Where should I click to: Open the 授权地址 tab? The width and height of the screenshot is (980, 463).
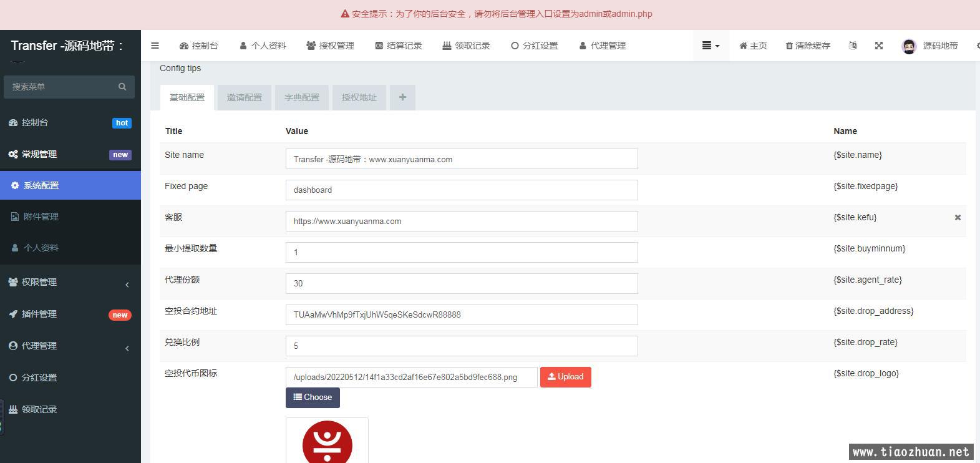pos(359,97)
